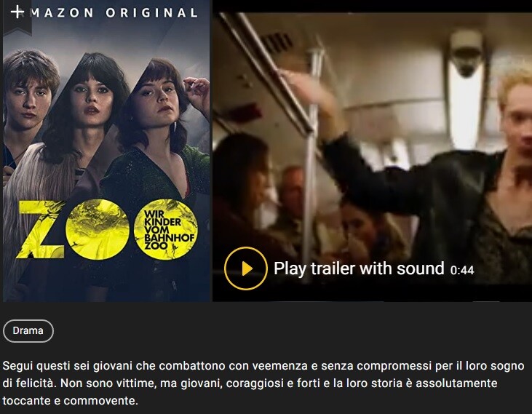Click the AMAZON ORIGINAL label on poster
Image resolution: width=532 pixels, height=414 pixels.
coord(114,13)
